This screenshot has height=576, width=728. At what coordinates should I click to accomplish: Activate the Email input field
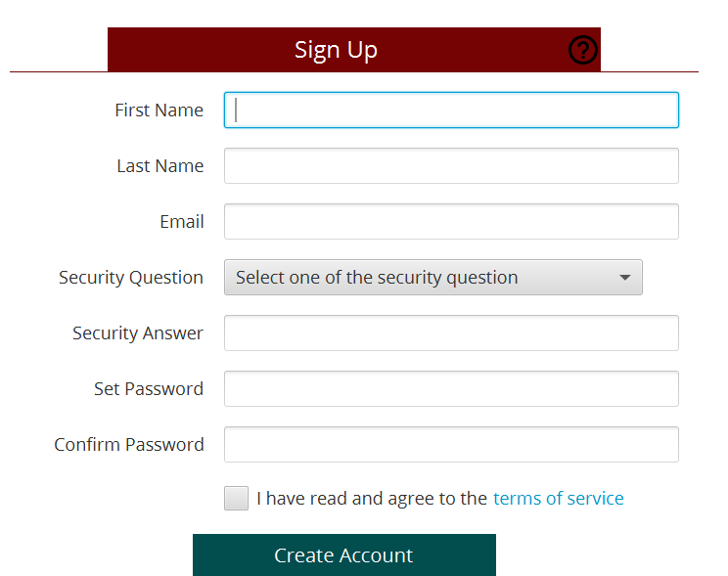point(451,221)
